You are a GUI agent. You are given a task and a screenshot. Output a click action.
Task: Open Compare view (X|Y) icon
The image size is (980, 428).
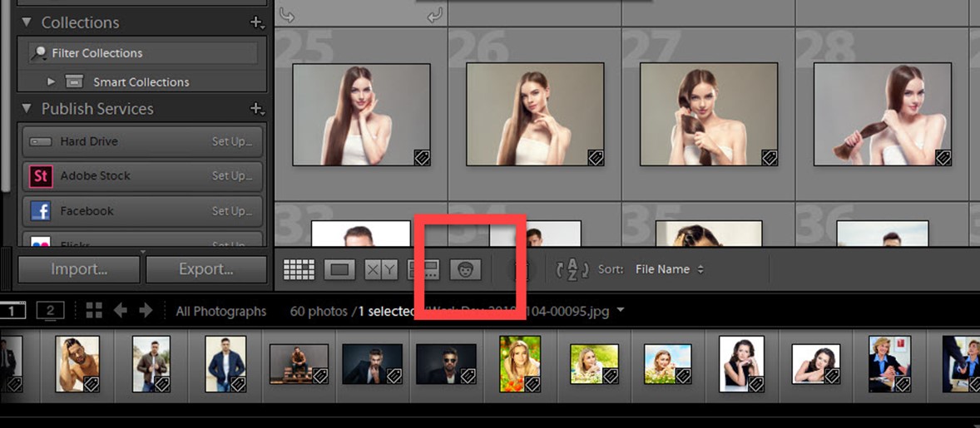[x=382, y=269]
